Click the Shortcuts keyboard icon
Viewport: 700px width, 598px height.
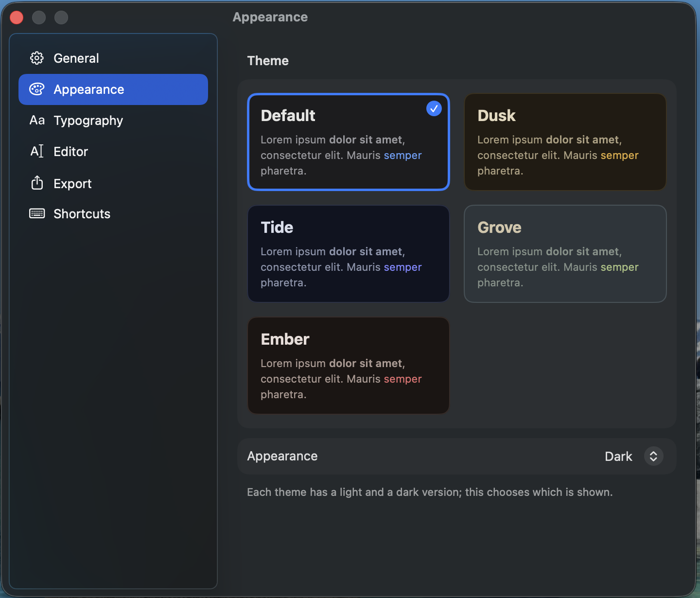[x=37, y=213]
